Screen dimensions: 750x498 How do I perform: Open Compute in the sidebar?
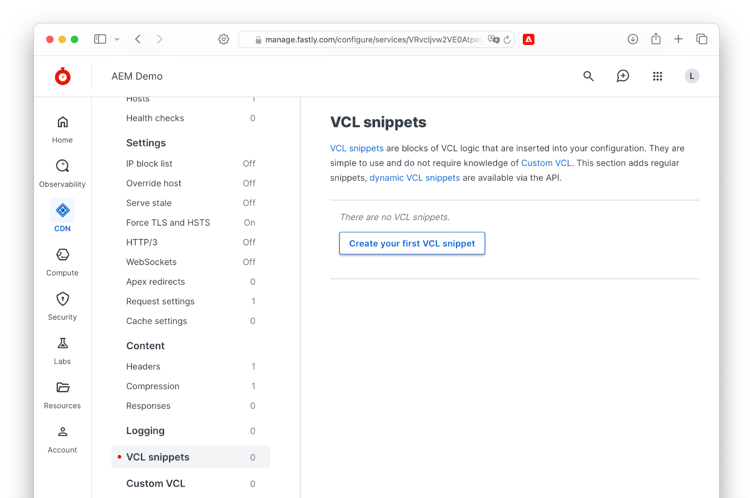[62, 261]
